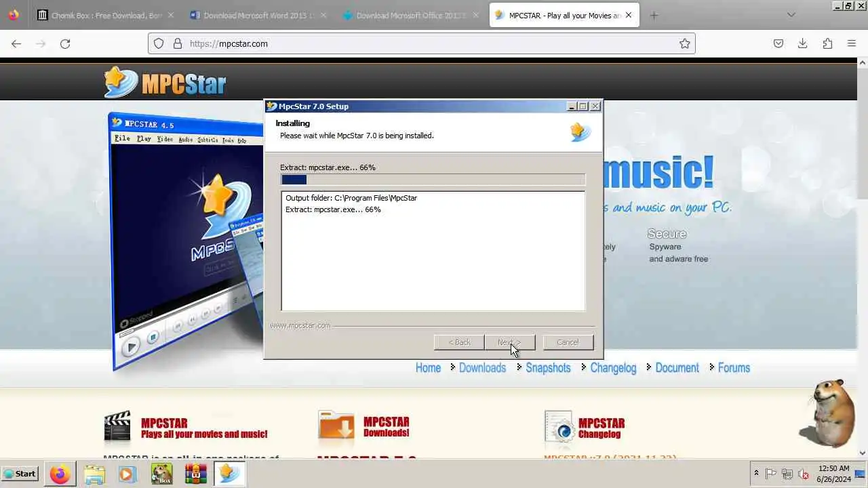Viewport: 868px width, 488px height.
Task: Open the Save to Pocket icon
Action: (778, 43)
